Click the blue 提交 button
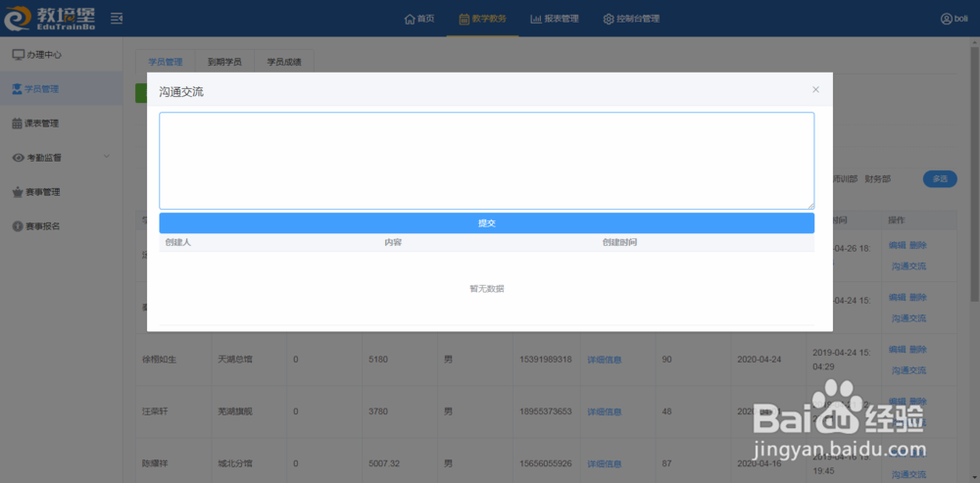Screen dimensions: 980x483 [x=487, y=223]
